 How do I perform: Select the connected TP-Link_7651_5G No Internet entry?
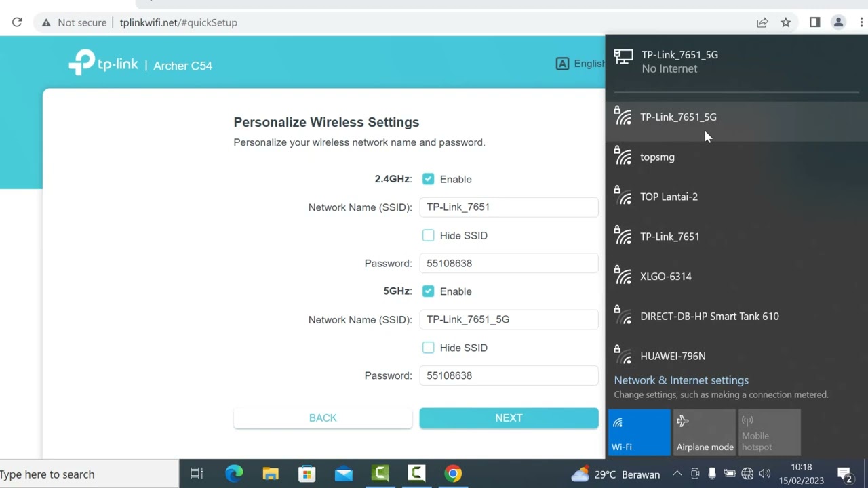tap(736, 62)
